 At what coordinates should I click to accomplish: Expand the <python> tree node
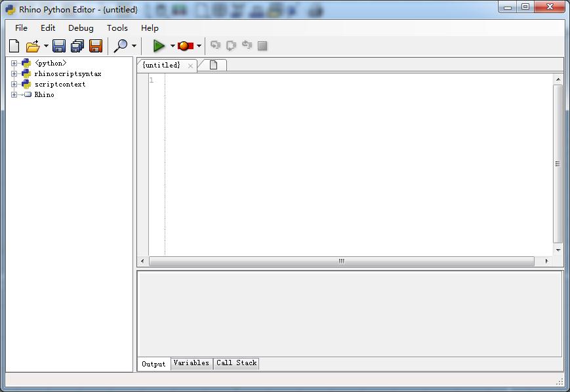point(14,63)
